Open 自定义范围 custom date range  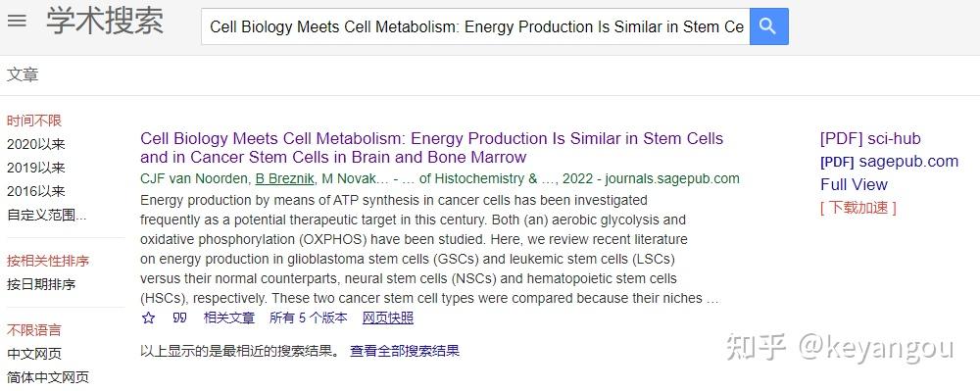pos(47,215)
